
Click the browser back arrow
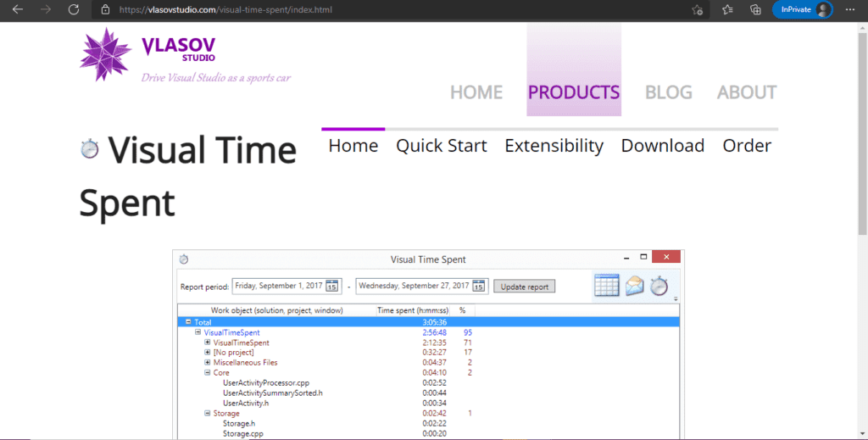17,9
